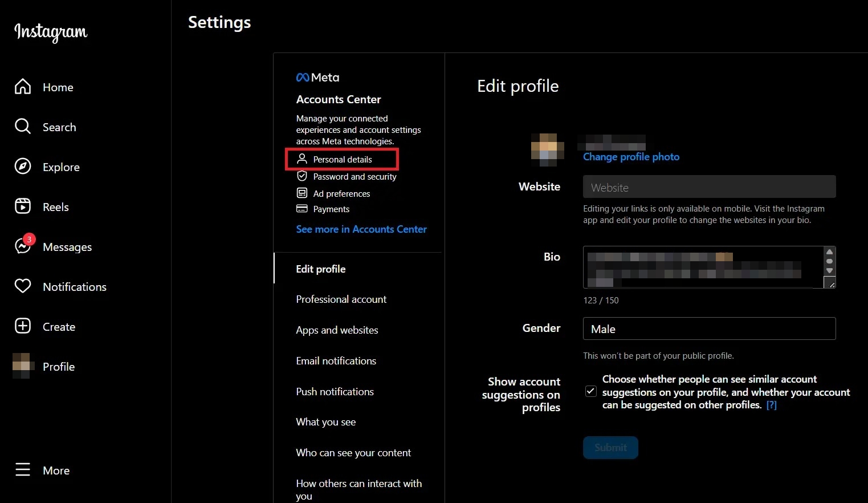Open the More hamburger menu icon
This screenshot has height=503, width=868.
[x=23, y=470]
